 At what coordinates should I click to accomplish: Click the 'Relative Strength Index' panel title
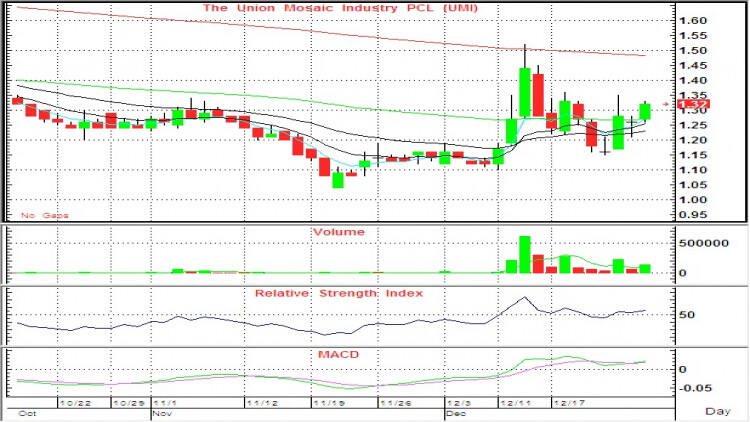pos(339,293)
